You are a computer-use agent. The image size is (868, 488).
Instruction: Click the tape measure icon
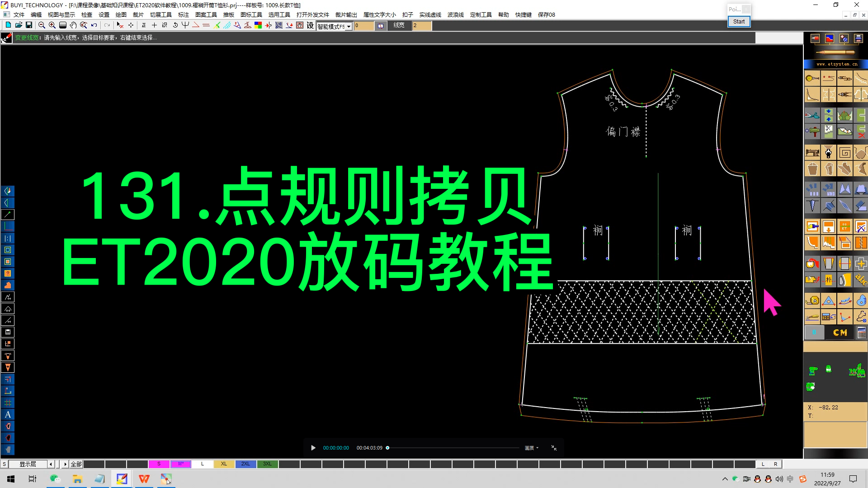click(x=812, y=300)
